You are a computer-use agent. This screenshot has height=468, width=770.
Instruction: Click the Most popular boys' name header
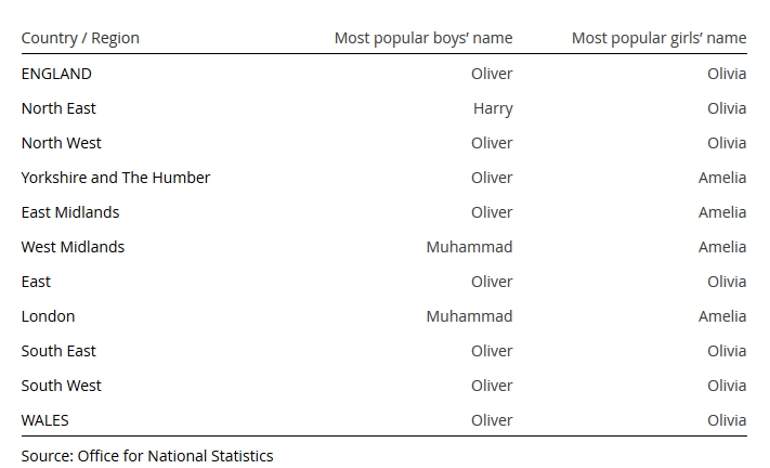point(423,38)
